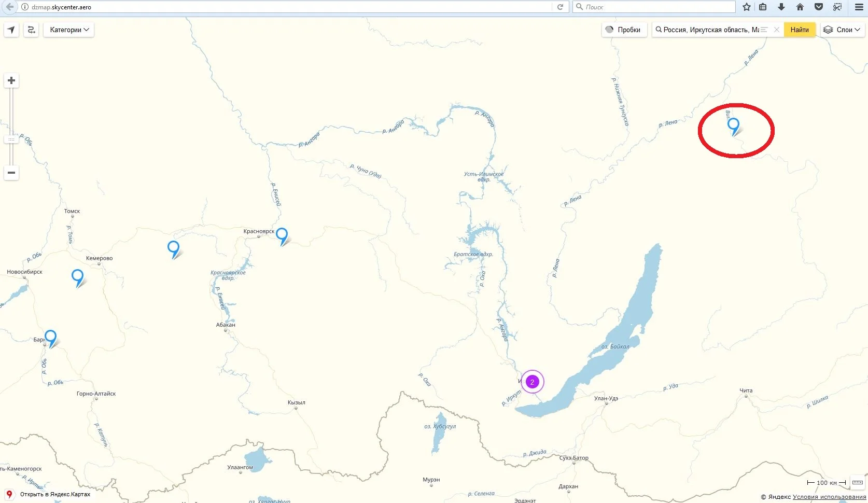The image size is (868, 503).
Task: Toggle the Пробки traffic layer
Action: pos(624,30)
